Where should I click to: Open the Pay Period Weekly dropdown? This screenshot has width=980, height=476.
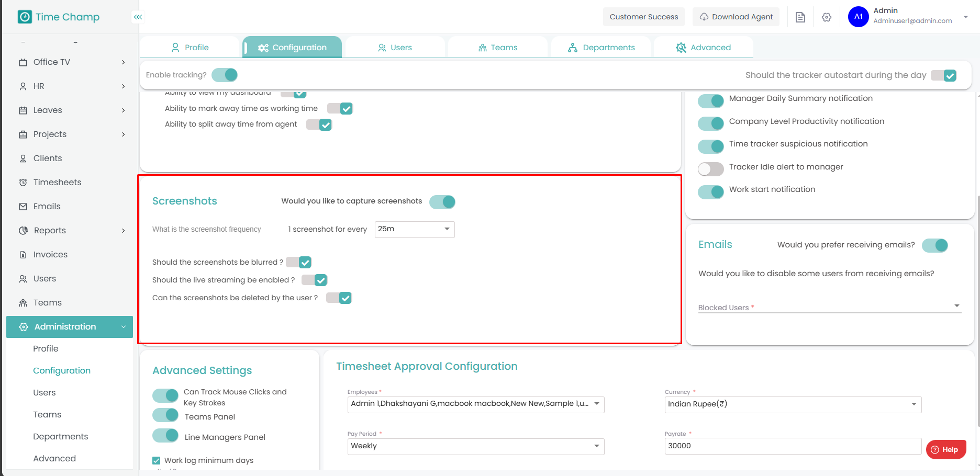(476, 446)
